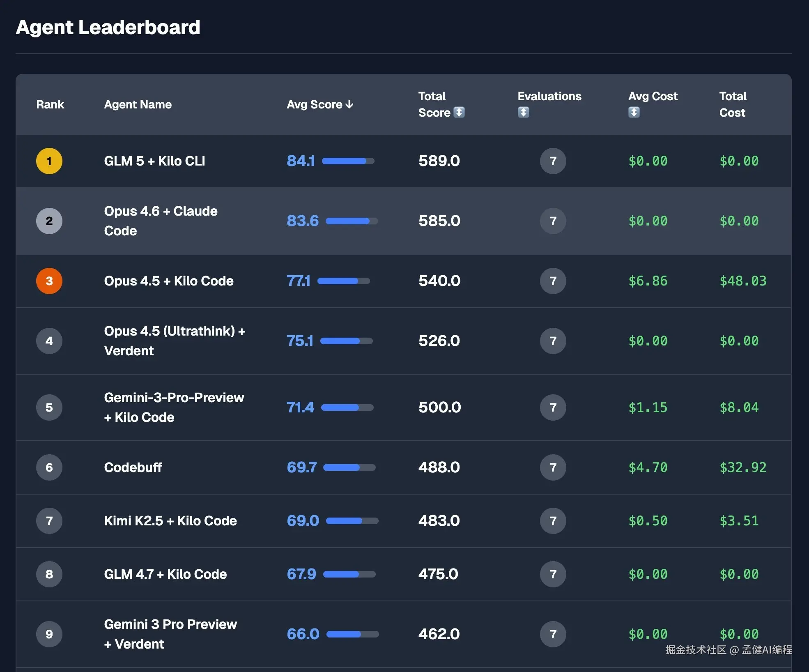Sort by the Evaluations column header
Screen dimensions: 809x672
pyautogui.click(x=549, y=97)
